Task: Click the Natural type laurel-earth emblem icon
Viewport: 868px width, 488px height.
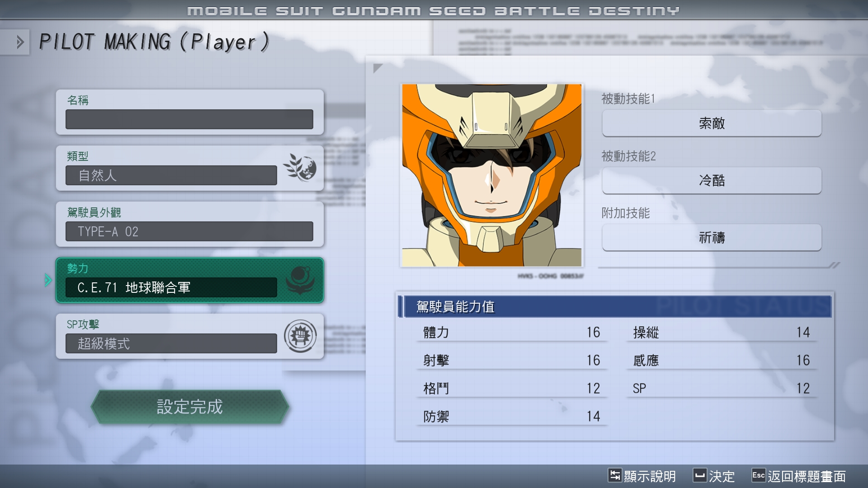Action: coord(300,167)
